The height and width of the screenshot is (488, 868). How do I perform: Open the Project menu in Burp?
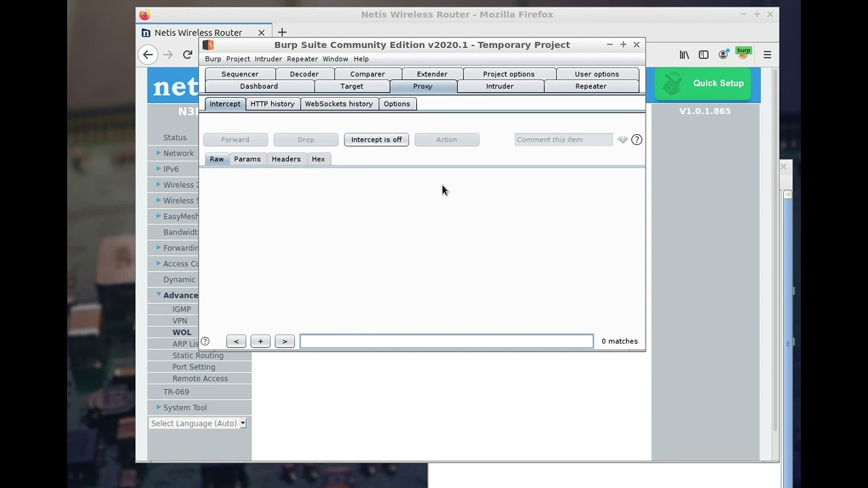[x=238, y=59]
